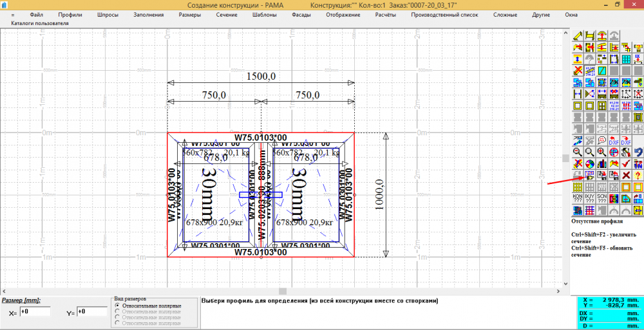
Task: Open the Расчёты menu
Action: click(386, 15)
